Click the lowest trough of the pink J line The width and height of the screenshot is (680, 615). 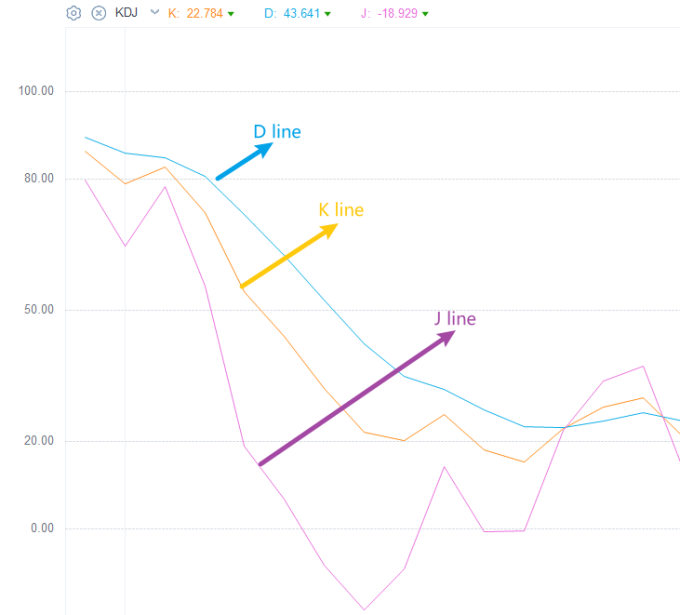[364, 609]
